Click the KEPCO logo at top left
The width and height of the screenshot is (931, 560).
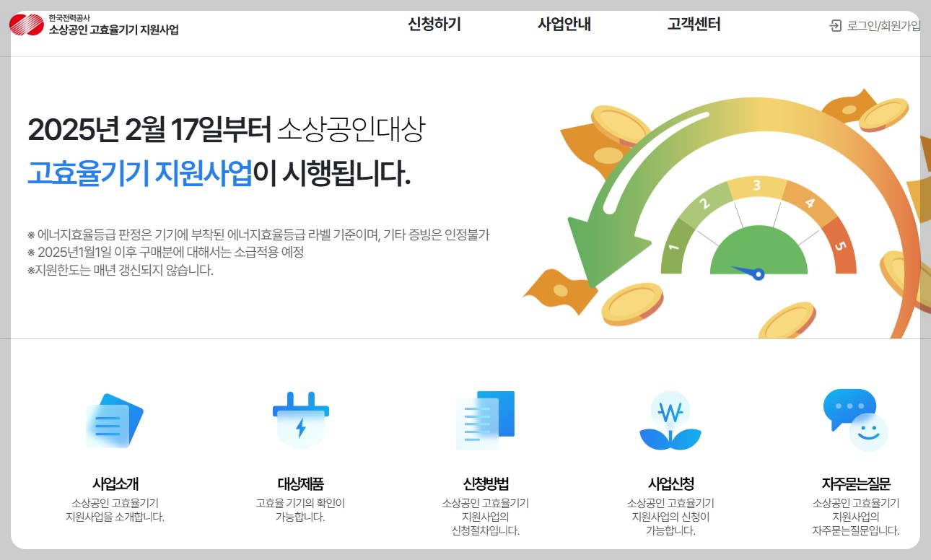[97, 25]
